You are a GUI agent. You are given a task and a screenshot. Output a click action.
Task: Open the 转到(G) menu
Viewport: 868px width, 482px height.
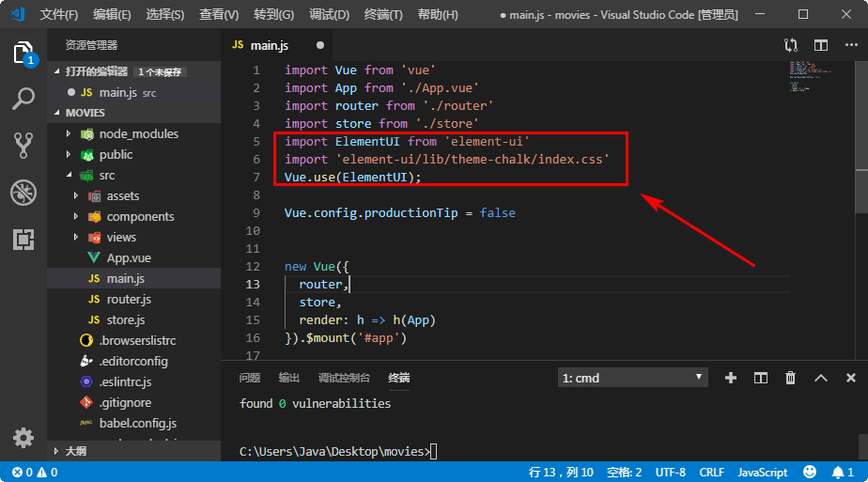point(273,15)
